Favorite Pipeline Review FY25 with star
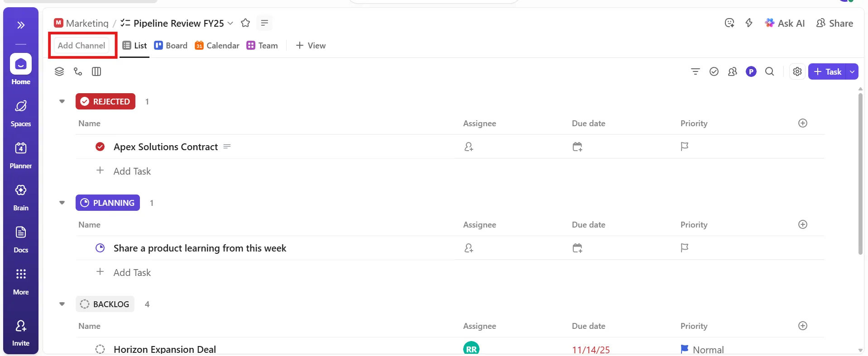The image size is (868, 356). coord(245,23)
